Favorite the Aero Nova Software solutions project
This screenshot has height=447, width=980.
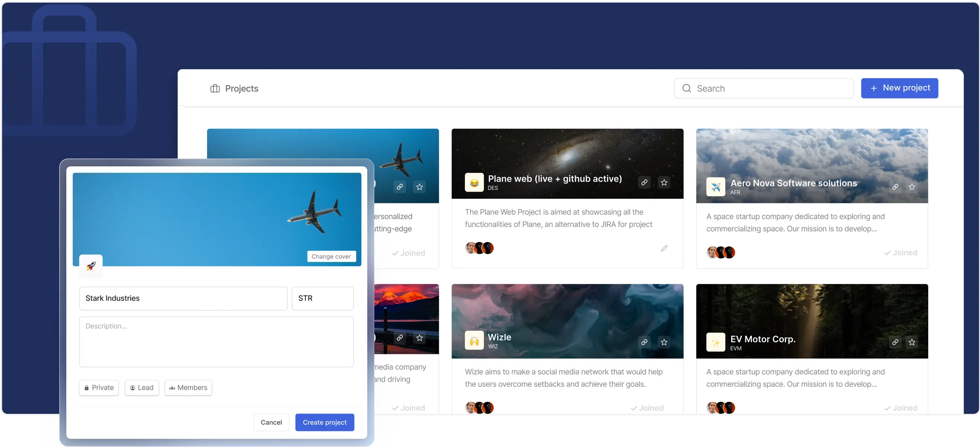(912, 186)
